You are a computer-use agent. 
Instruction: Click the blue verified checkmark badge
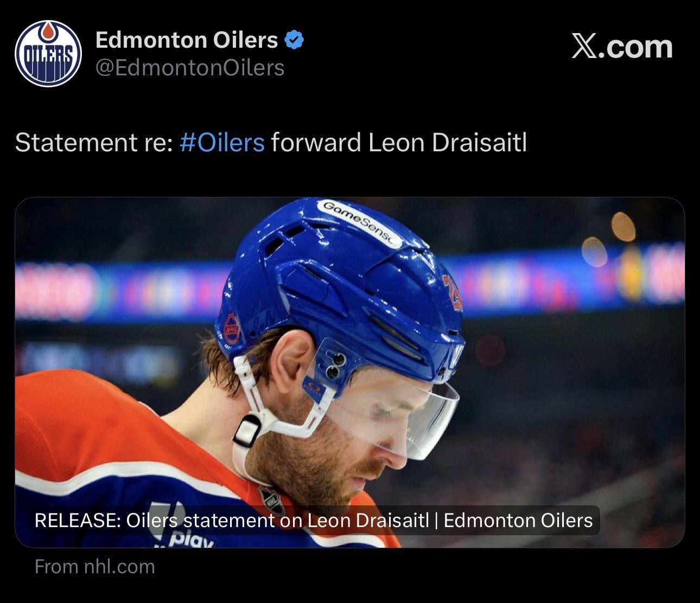pos(294,40)
